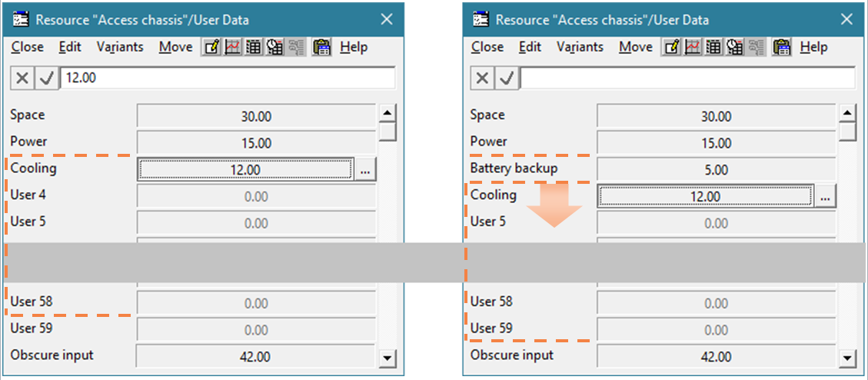This screenshot has height=380, width=868.
Task: Select the clock time-series table icon in left window
Action: coord(275,47)
